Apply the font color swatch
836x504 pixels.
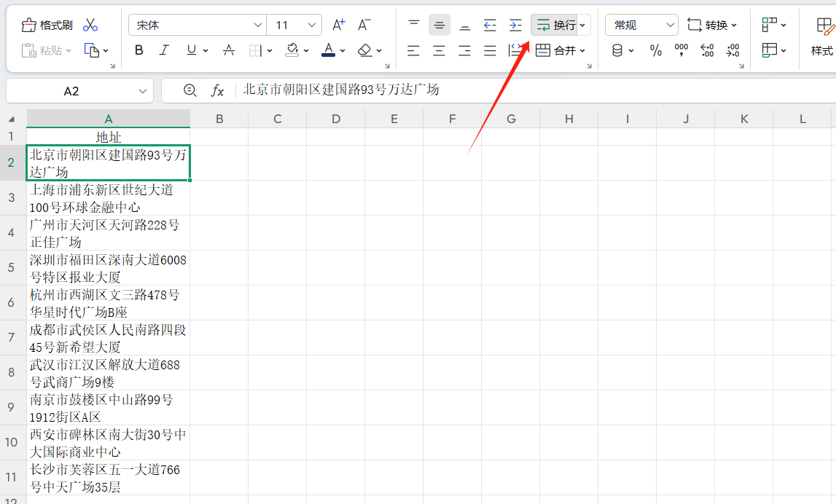point(328,50)
